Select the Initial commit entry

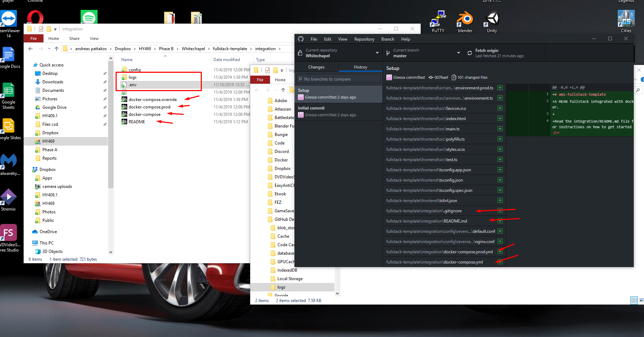(x=338, y=111)
